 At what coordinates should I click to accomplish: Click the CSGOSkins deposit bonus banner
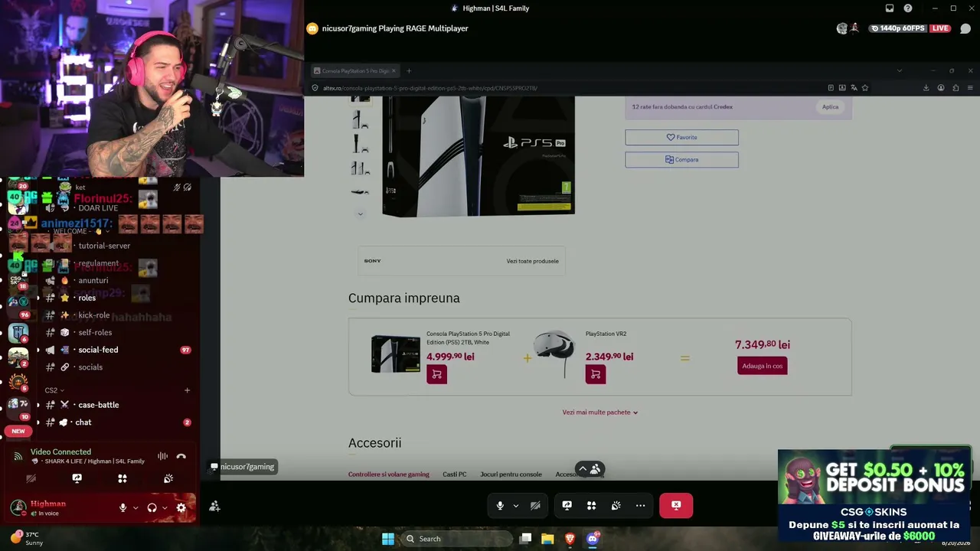point(874,497)
